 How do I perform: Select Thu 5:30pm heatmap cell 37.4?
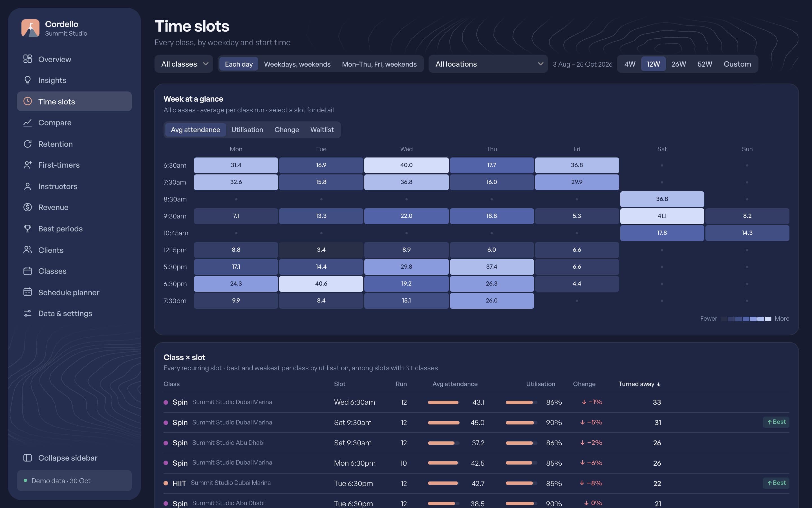491,267
